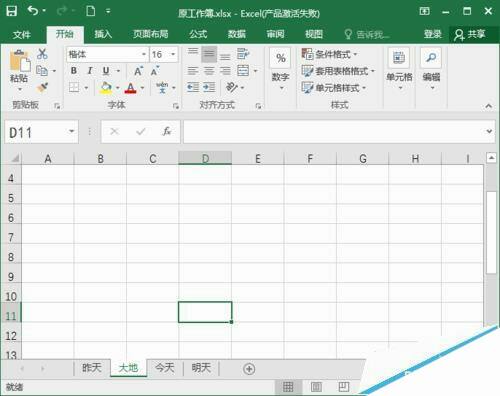Click the Paste clipboard icon
Viewport: 500px width, 396px height.
coord(20,61)
